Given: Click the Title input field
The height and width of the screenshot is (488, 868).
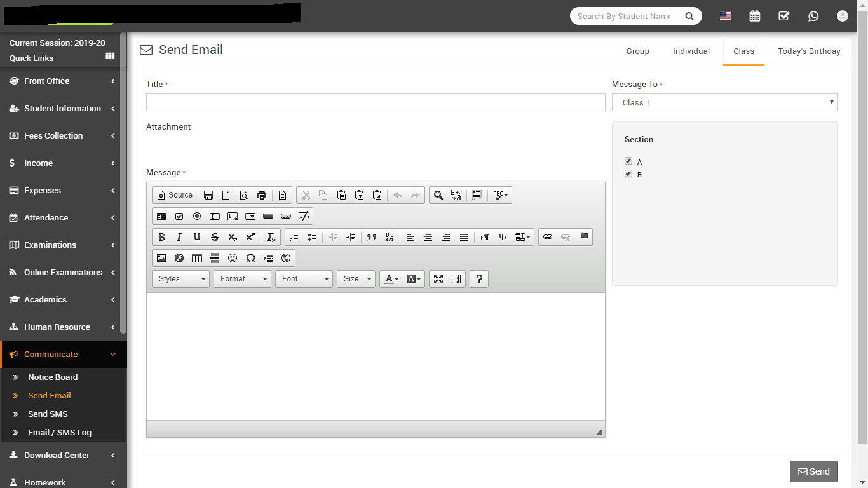Looking at the screenshot, I should 376,102.
